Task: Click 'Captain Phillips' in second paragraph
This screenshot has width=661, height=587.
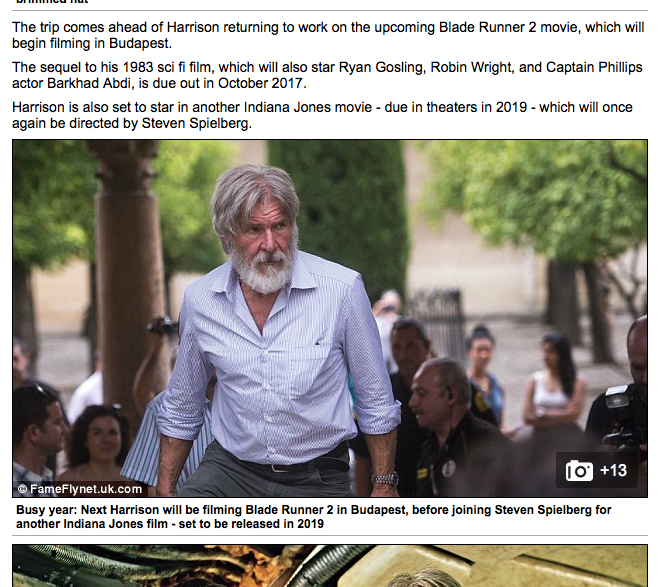Action: click(x=594, y=67)
